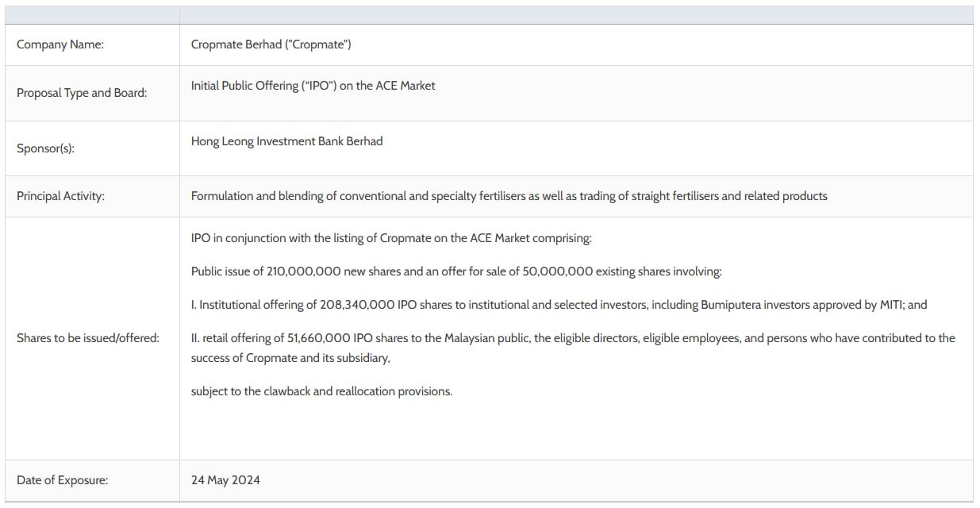This screenshot has width=980, height=508.
Task: Click Hong Leong Investment Bank Berhad text
Action: 286,141
